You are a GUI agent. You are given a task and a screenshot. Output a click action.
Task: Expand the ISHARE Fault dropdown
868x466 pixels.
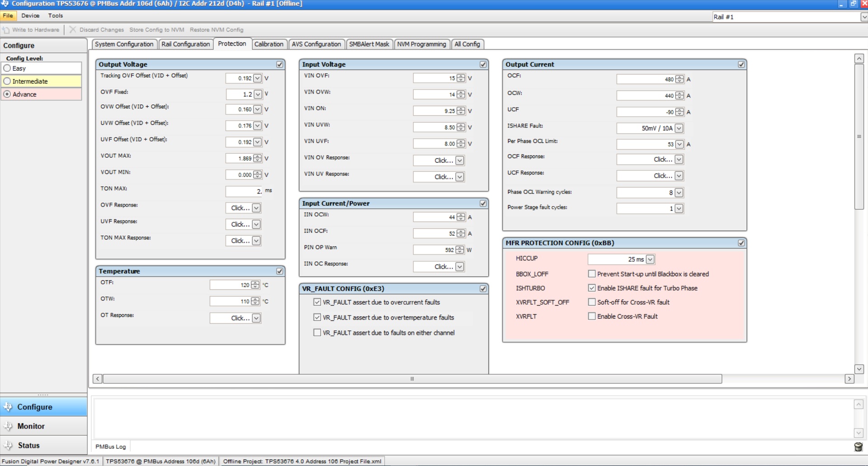679,128
